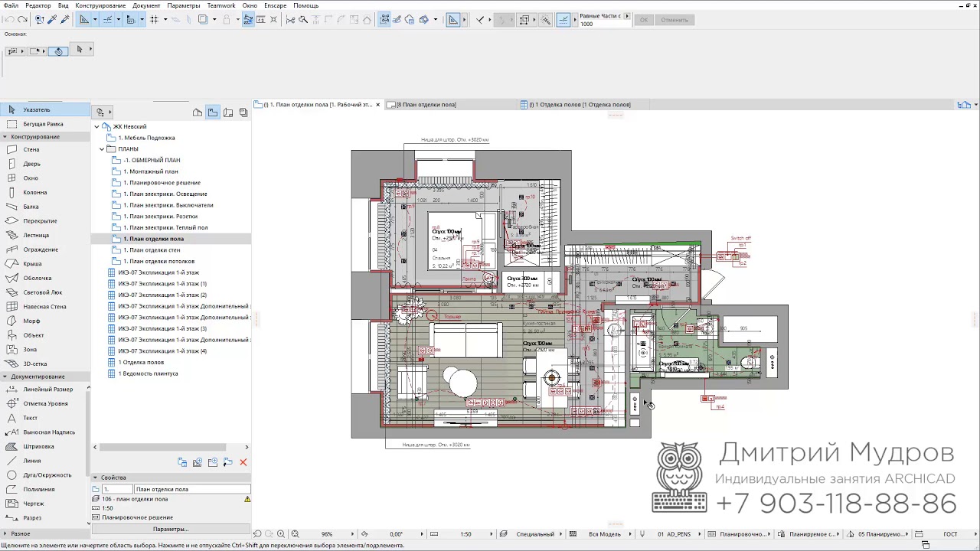Open the zoom 96% dropdown arrow
This screenshot has width=980, height=551.
point(353,534)
